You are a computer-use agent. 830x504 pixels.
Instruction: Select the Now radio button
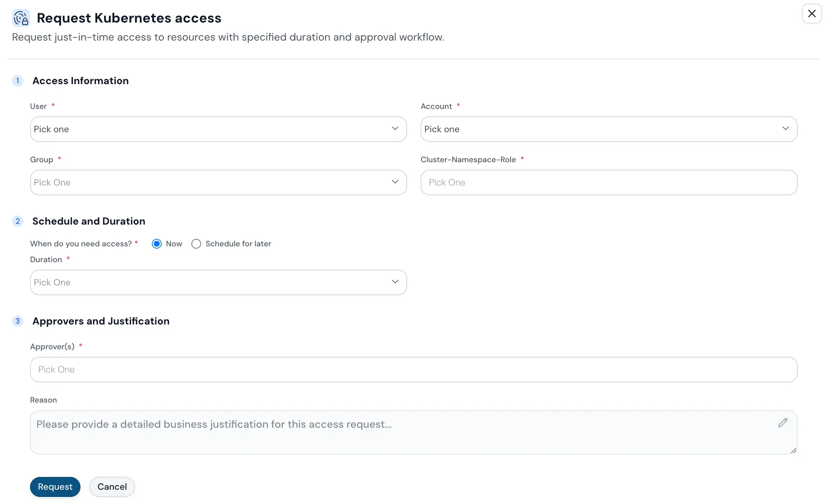156,243
